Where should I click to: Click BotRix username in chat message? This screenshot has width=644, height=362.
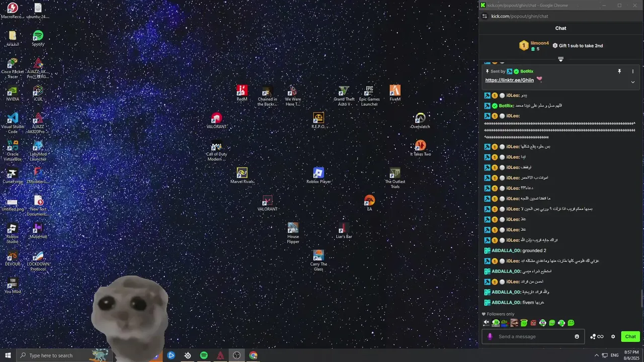[506, 106]
